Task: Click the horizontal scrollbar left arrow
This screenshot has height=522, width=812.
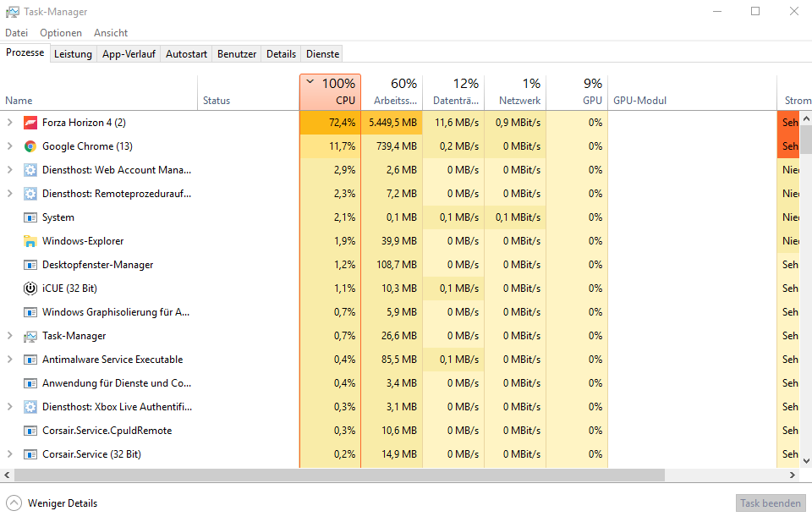Action: coord(7,475)
